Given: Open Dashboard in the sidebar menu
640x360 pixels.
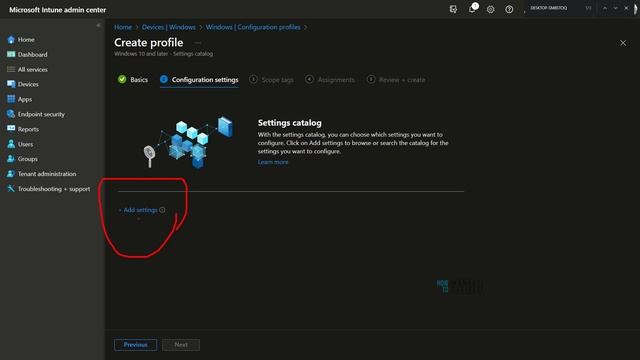Looking at the screenshot, I should pos(33,54).
